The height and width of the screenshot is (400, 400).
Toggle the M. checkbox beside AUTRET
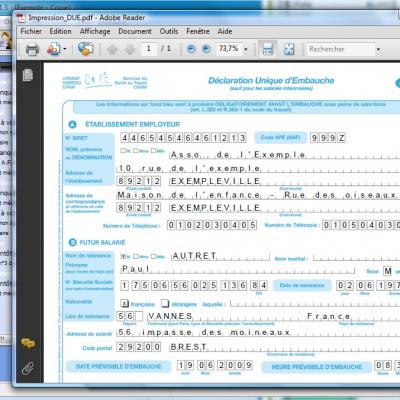123,256
